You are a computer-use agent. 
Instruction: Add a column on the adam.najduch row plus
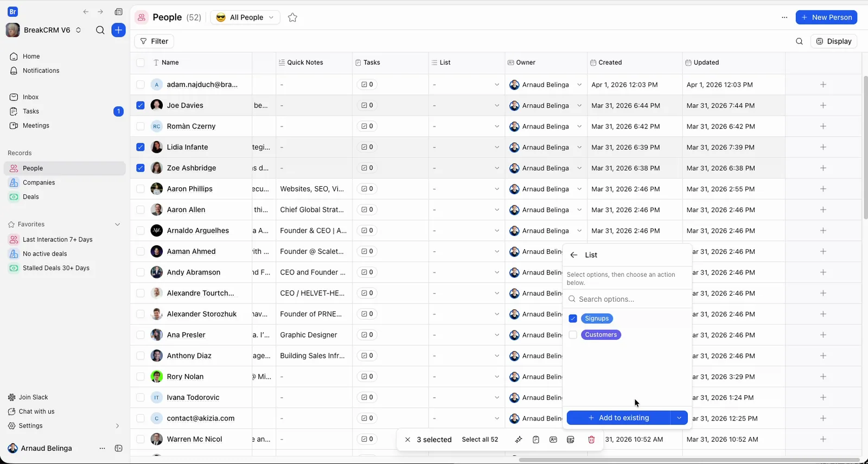(823, 85)
